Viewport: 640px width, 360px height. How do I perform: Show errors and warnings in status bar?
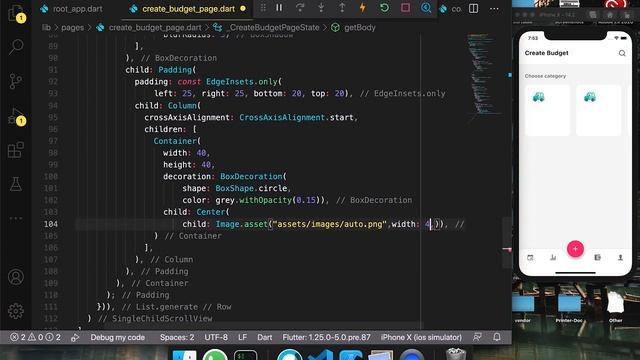tap(36, 338)
